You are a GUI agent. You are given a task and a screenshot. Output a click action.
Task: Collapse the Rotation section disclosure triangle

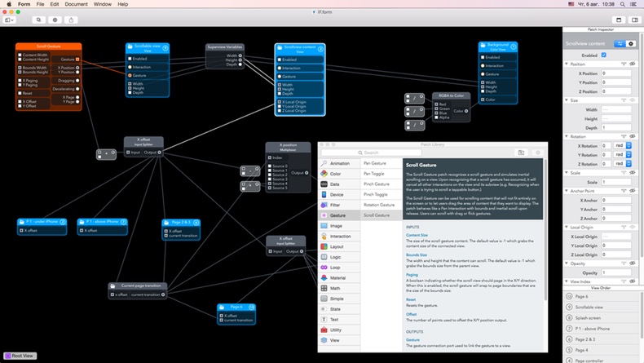coord(567,136)
